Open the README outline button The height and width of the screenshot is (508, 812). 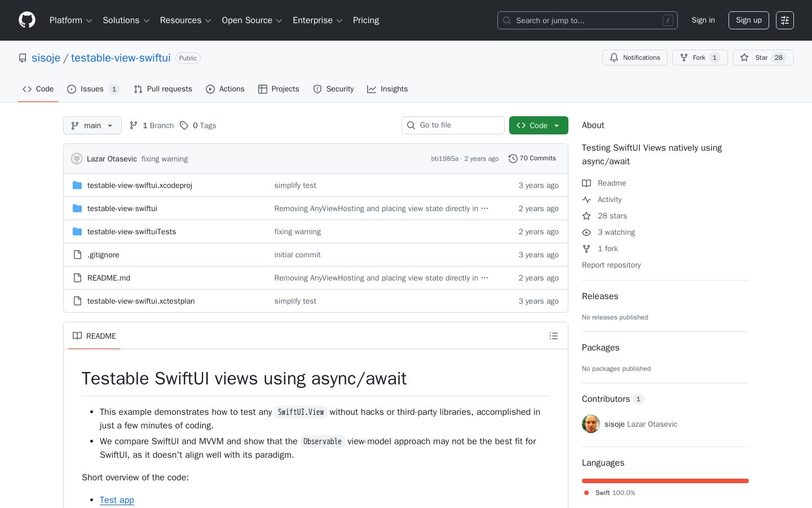tap(554, 336)
